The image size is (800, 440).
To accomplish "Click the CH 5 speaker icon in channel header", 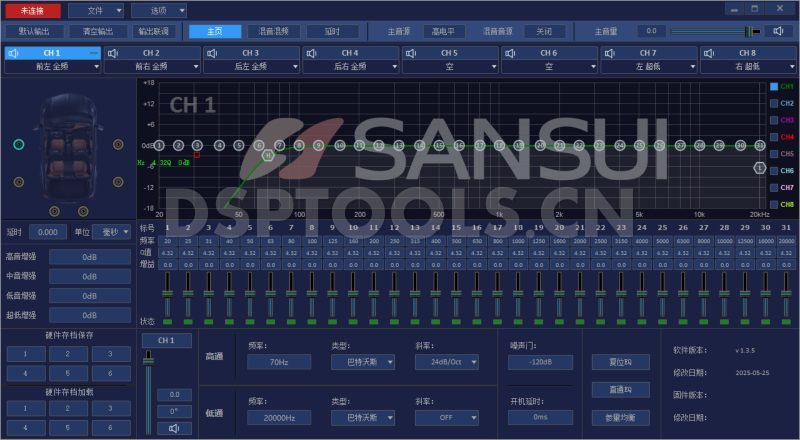I will coord(411,53).
